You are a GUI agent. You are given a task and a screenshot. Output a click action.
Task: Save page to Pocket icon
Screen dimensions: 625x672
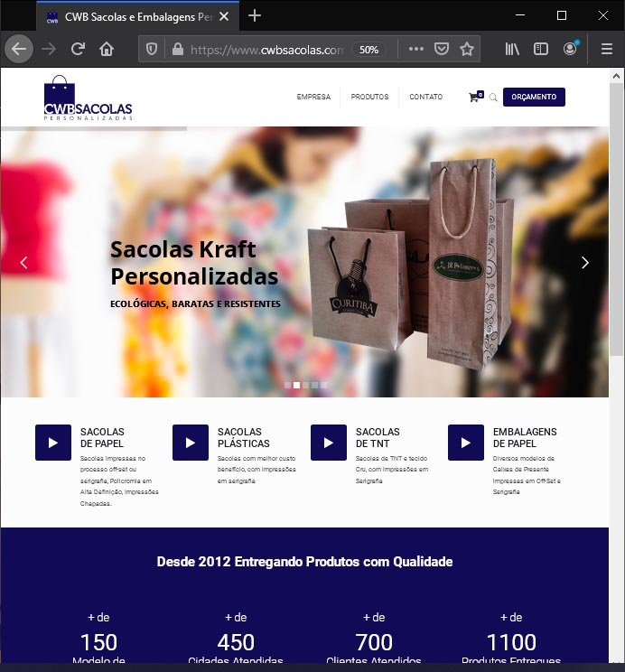442,50
